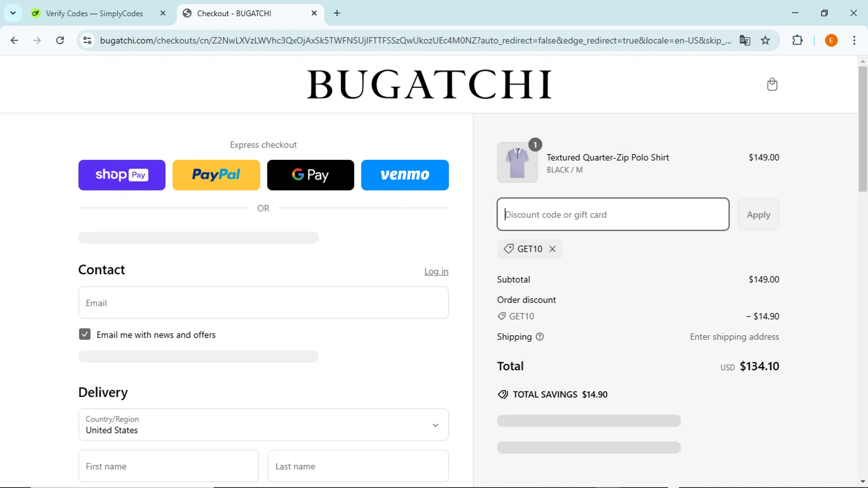Switch to the Verify Codes SimplyCodes tab
Screen dimensions: 868x488
click(x=100, y=13)
